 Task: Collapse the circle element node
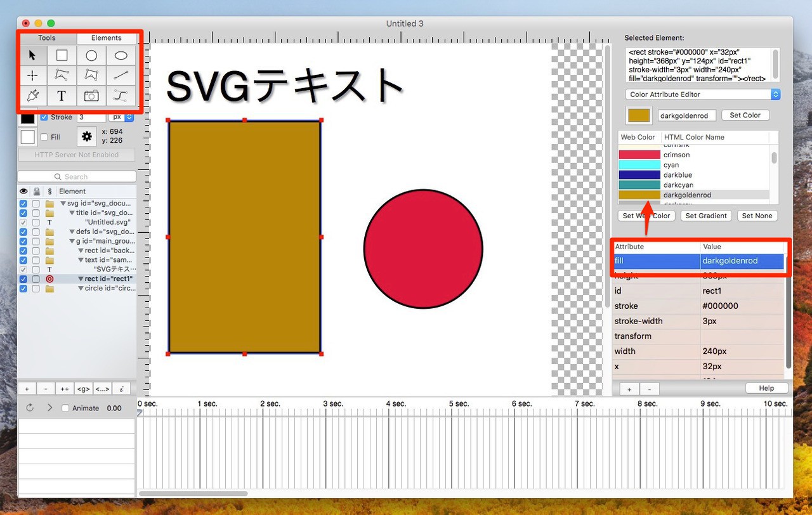[81, 289]
